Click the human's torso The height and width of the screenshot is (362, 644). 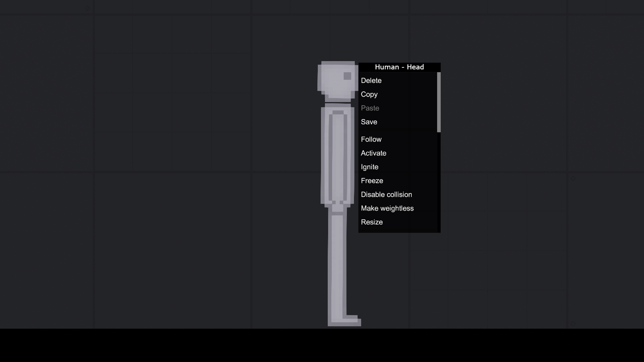click(x=337, y=156)
